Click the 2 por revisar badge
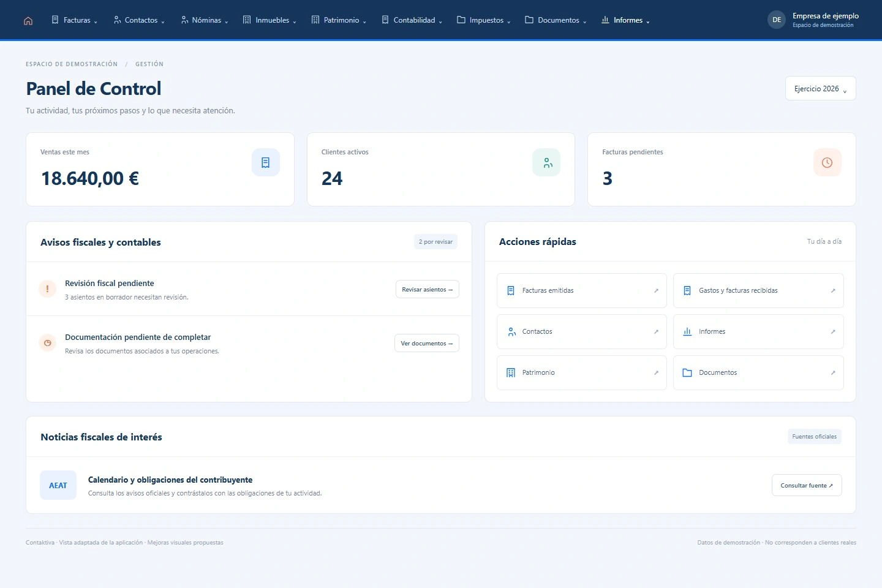Viewport: 882px width, 588px height. click(435, 242)
